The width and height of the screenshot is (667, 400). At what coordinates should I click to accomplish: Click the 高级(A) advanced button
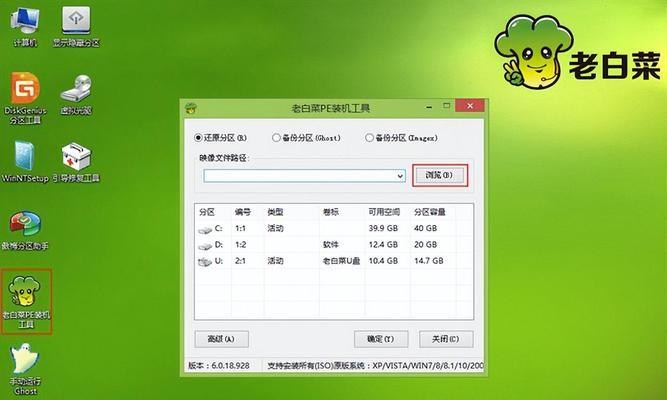click(221, 339)
